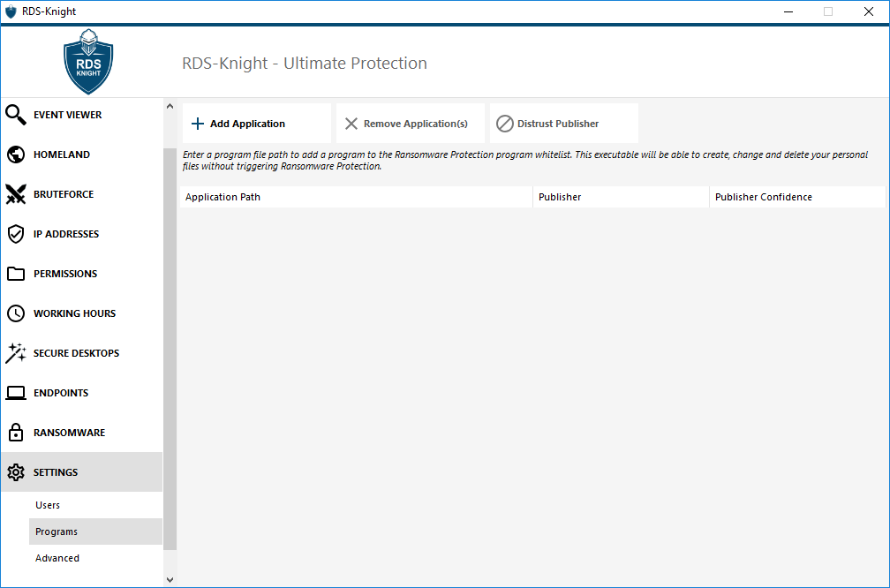Open Permissions using the folder icon

(15, 274)
